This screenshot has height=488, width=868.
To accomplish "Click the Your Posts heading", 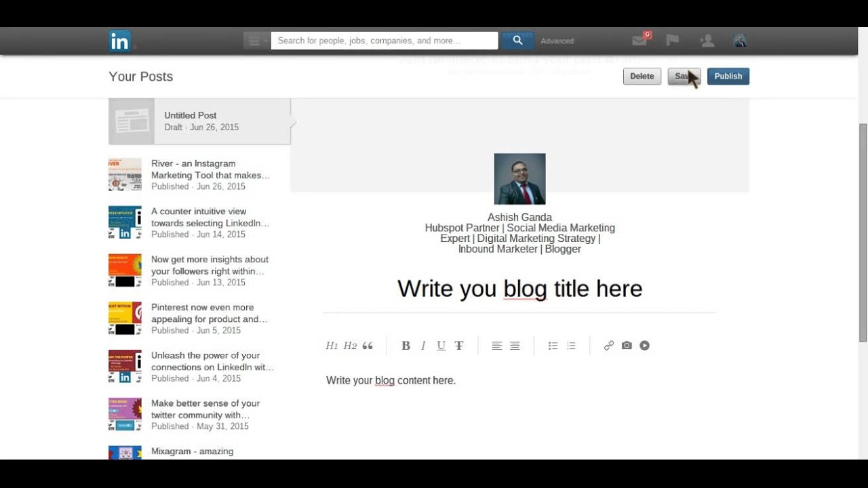I will tap(141, 77).
